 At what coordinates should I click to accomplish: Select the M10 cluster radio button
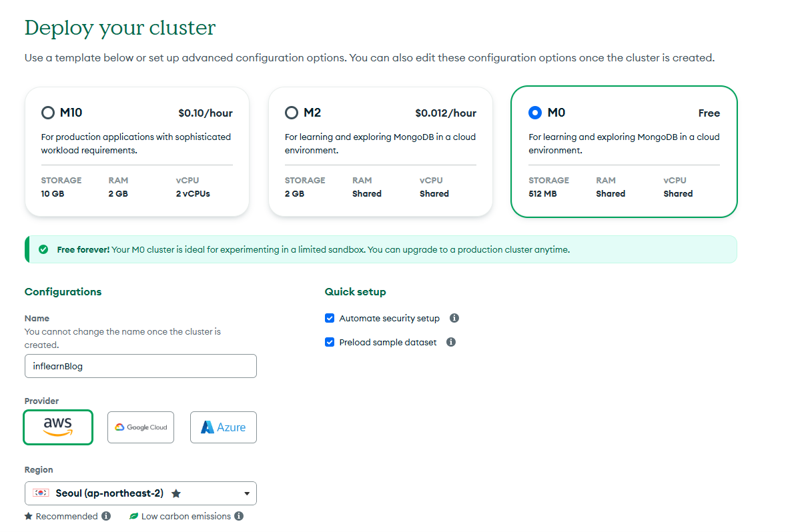[47, 113]
